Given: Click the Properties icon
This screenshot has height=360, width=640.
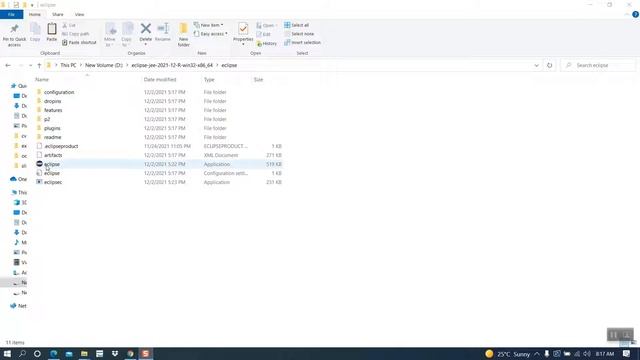Looking at the screenshot, I should [x=243, y=29].
